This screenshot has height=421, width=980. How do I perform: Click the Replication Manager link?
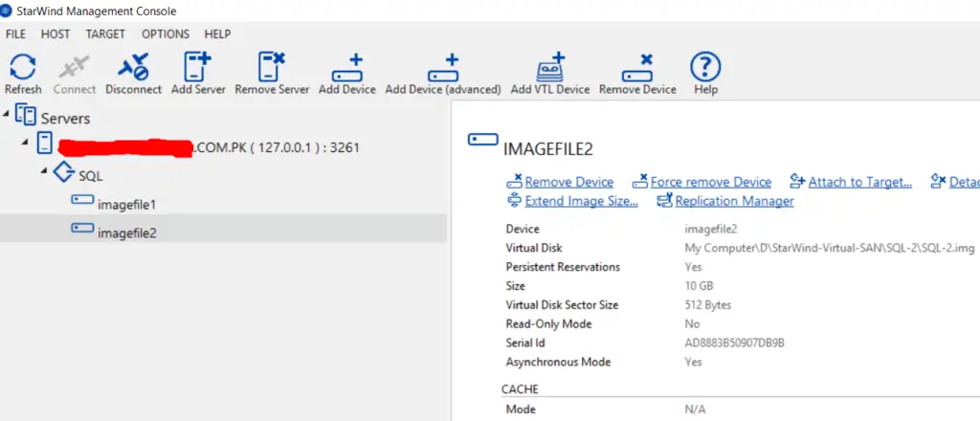[734, 201]
